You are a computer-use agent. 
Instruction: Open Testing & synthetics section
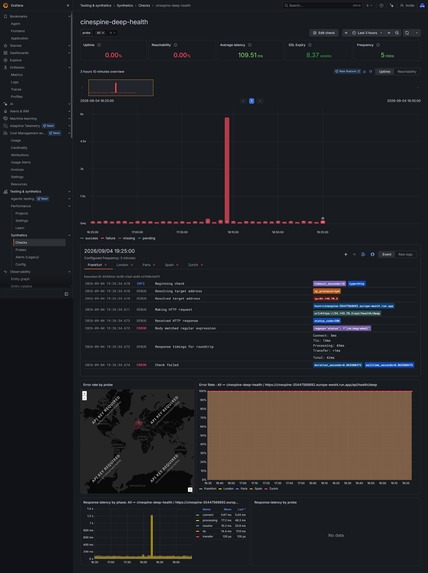pyautogui.click(x=26, y=191)
